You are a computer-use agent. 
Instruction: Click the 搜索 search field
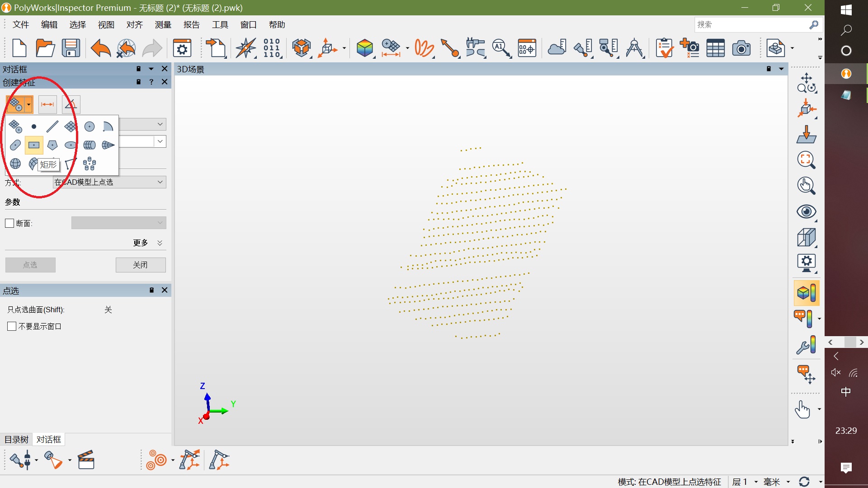tap(750, 25)
